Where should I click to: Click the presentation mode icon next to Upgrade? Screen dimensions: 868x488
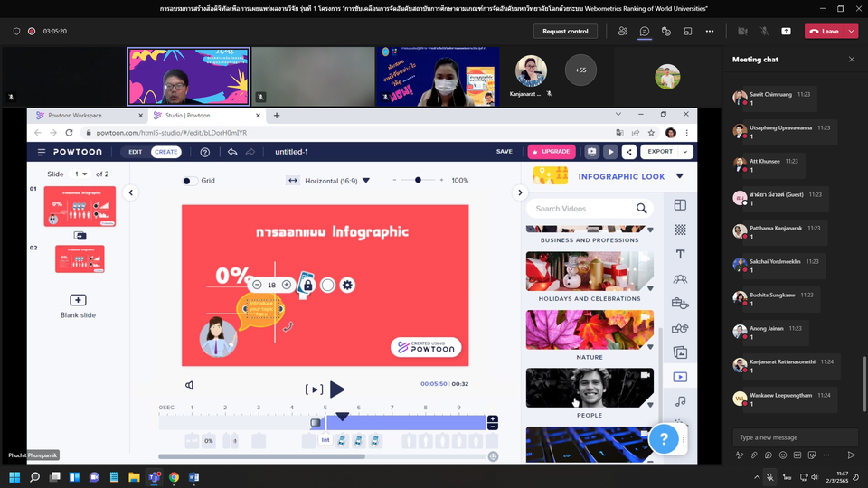[591, 152]
